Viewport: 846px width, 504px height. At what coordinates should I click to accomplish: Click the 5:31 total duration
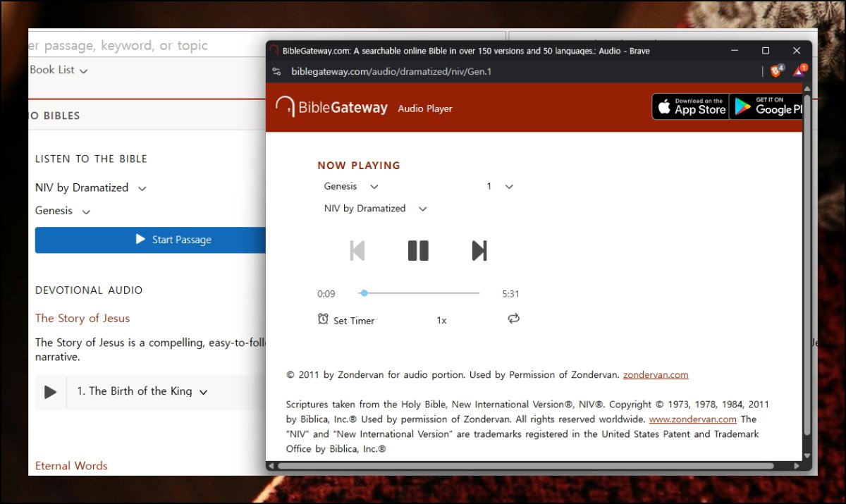point(510,294)
